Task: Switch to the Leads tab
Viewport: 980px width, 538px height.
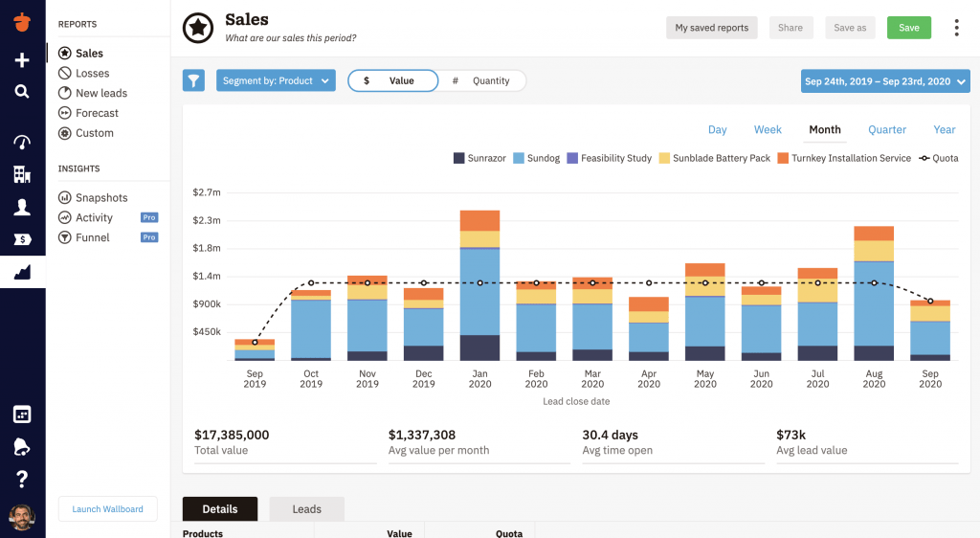Action: [306, 509]
